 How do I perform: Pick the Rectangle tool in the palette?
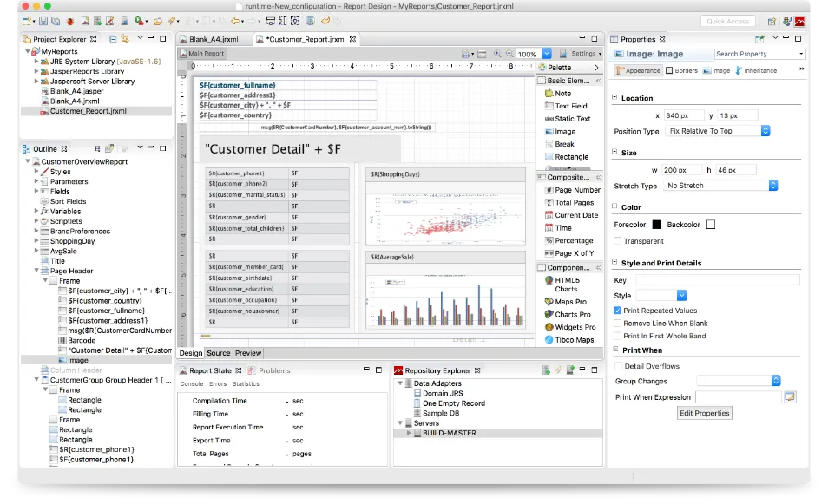pos(571,157)
